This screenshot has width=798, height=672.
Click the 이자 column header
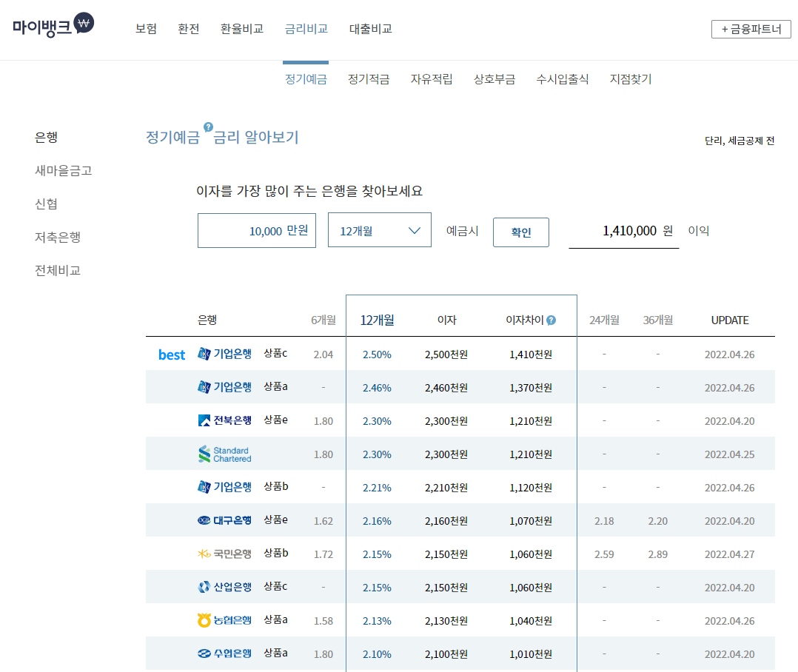(447, 320)
